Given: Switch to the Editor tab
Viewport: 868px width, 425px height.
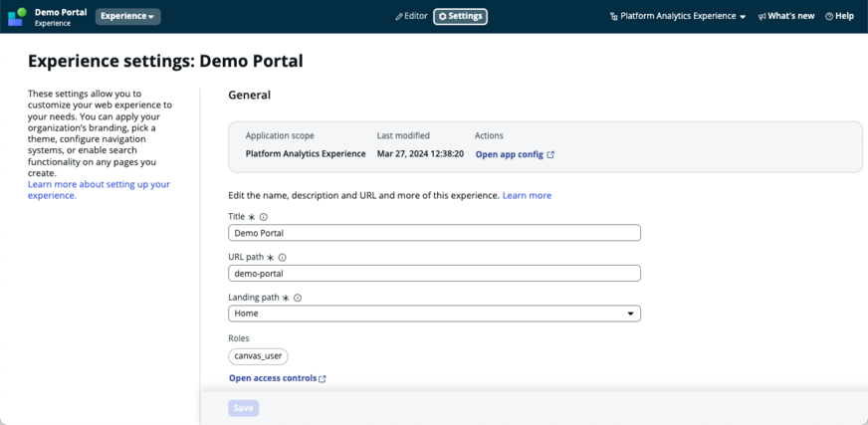Looking at the screenshot, I should pos(411,16).
